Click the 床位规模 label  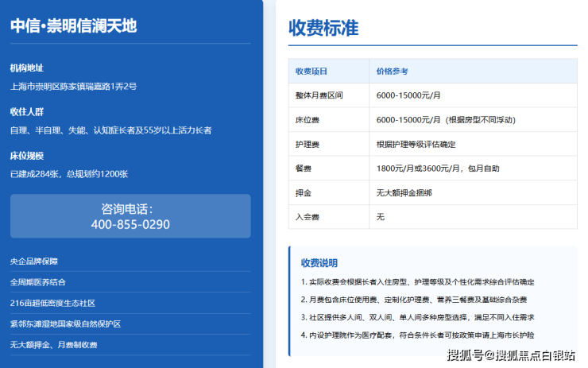tap(27, 156)
